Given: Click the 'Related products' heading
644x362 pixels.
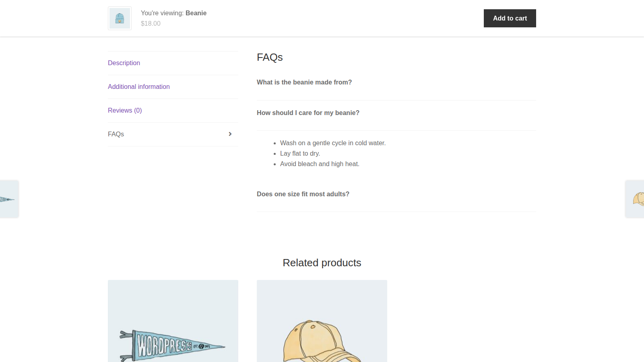Looking at the screenshot, I should coord(322,263).
